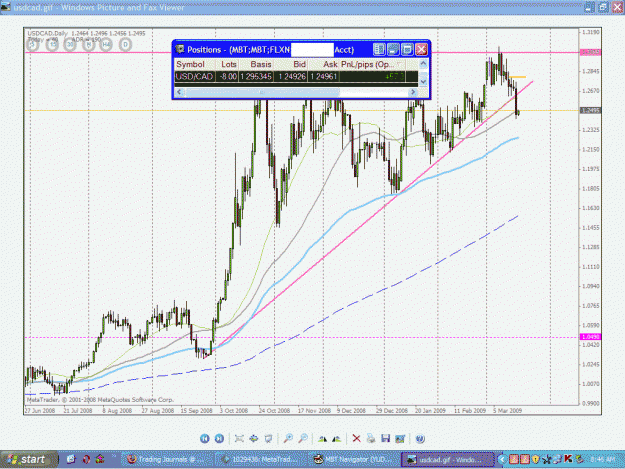Select the USD/CAD position cell
The width and height of the screenshot is (625, 469).
195,77
